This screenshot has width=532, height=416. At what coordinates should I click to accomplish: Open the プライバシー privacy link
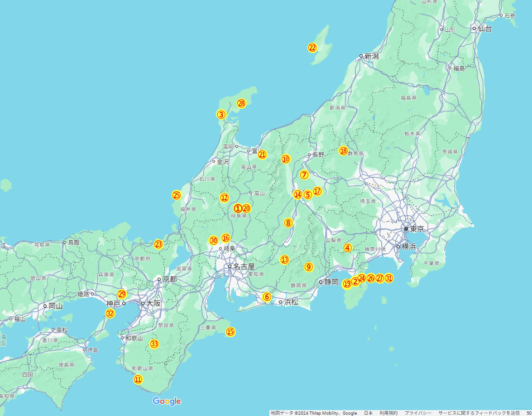[x=418, y=413]
